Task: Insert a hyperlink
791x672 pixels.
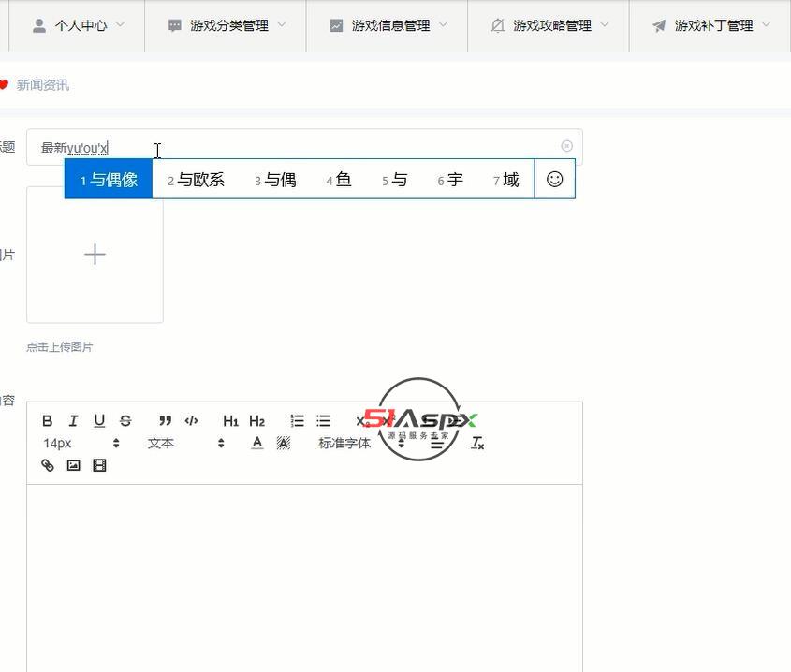Action: point(48,465)
